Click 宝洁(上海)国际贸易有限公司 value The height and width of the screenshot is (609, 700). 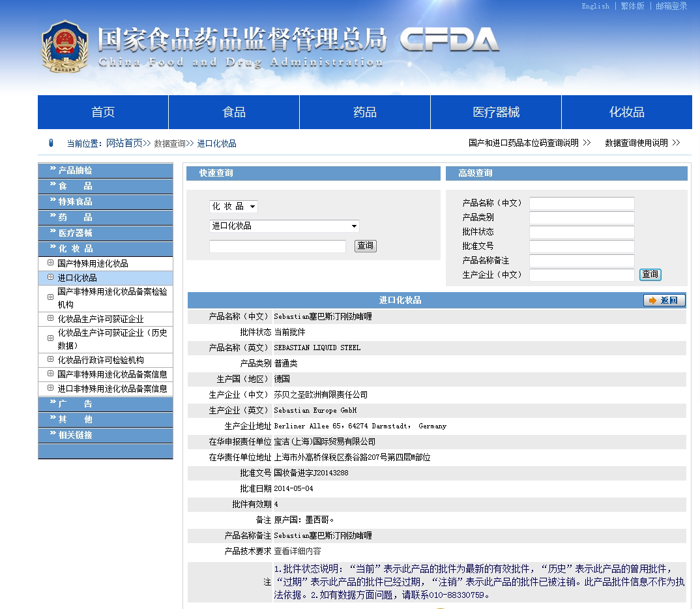pyautogui.click(x=325, y=441)
